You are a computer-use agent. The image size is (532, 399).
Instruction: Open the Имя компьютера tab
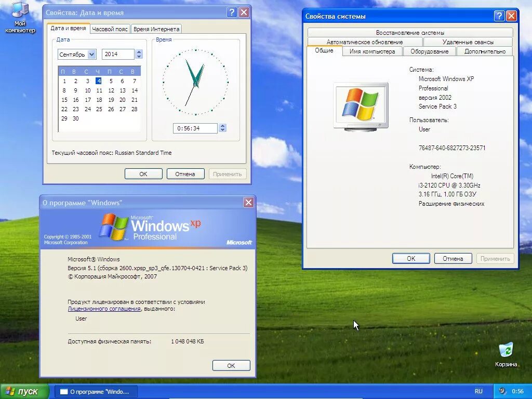pos(372,51)
